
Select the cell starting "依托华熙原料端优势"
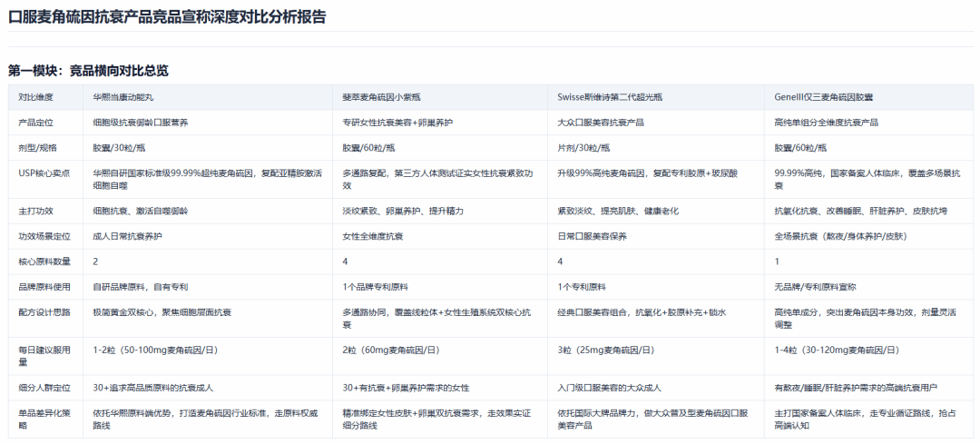click(206, 419)
